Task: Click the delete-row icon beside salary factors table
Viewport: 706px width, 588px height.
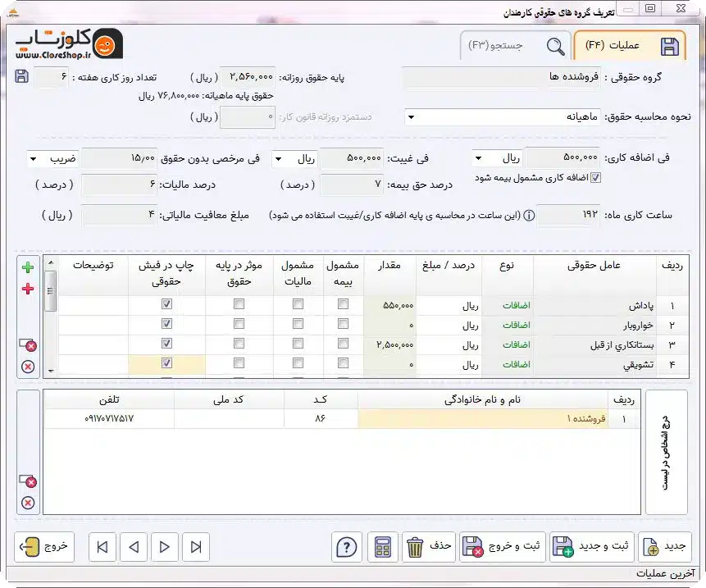Action: pyautogui.click(x=28, y=345)
